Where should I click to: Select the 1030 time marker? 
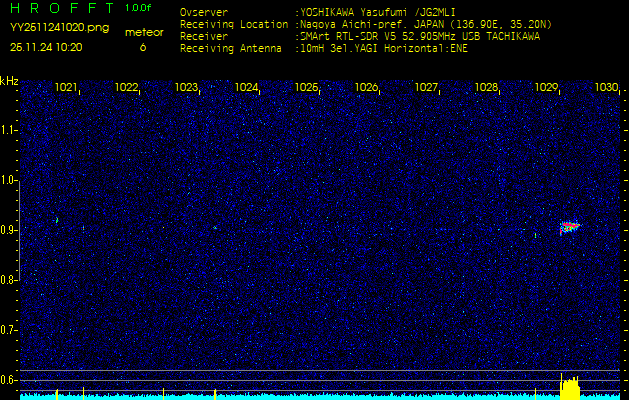[x=606, y=88]
